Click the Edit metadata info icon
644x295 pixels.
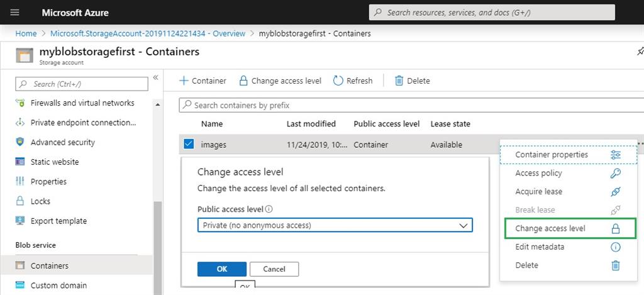click(616, 247)
